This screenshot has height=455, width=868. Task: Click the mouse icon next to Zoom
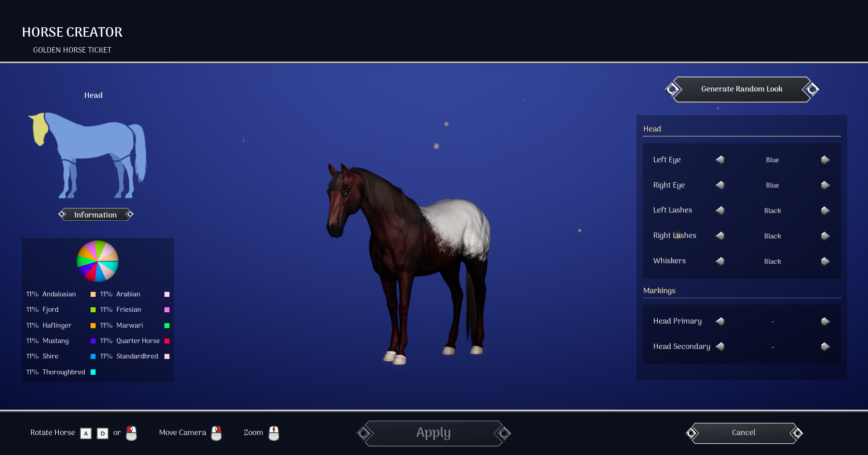pos(274,433)
